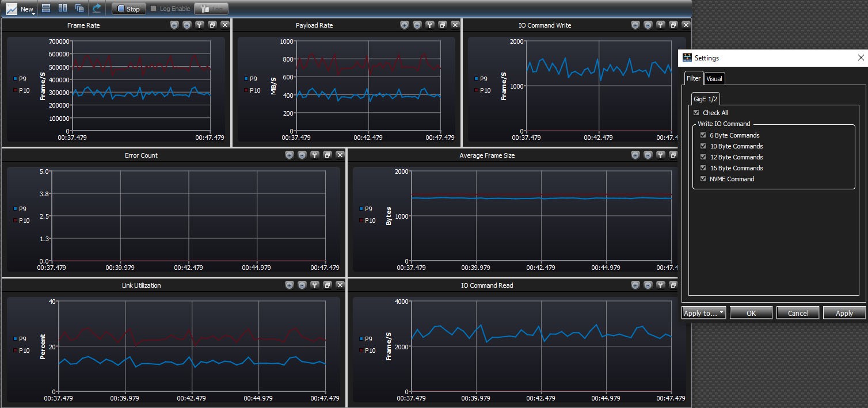Restore the Error Count panel window

(x=328, y=155)
